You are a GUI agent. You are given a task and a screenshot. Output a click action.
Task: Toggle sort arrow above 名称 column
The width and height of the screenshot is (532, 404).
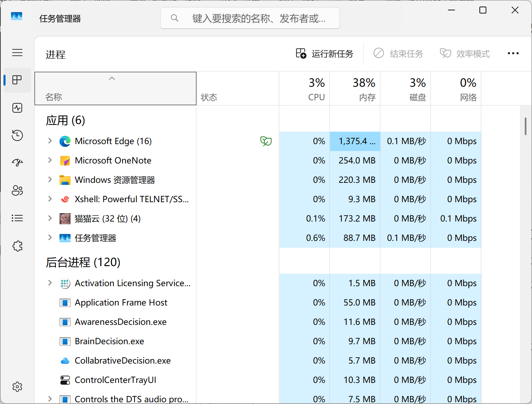click(112, 78)
